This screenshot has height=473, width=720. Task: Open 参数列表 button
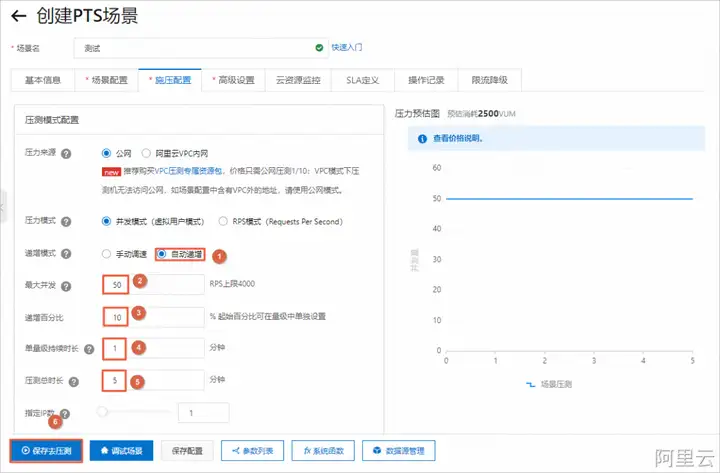[253, 451]
